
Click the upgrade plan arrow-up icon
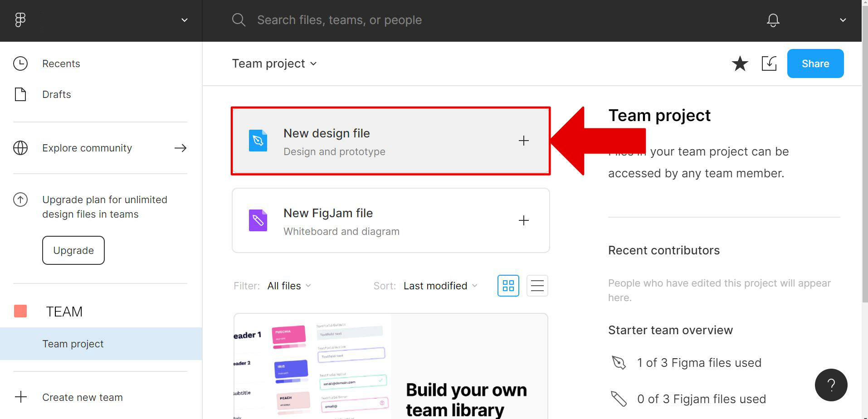tap(20, 200)
